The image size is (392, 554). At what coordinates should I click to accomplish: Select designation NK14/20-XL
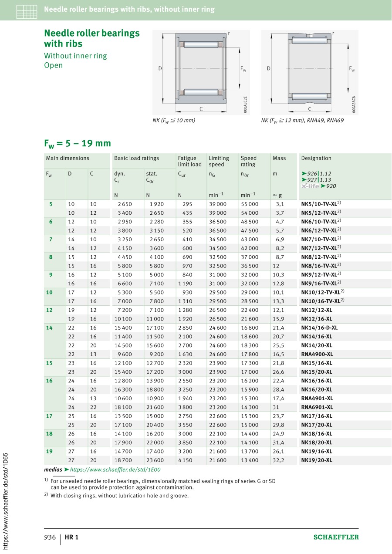coord(317,345)
